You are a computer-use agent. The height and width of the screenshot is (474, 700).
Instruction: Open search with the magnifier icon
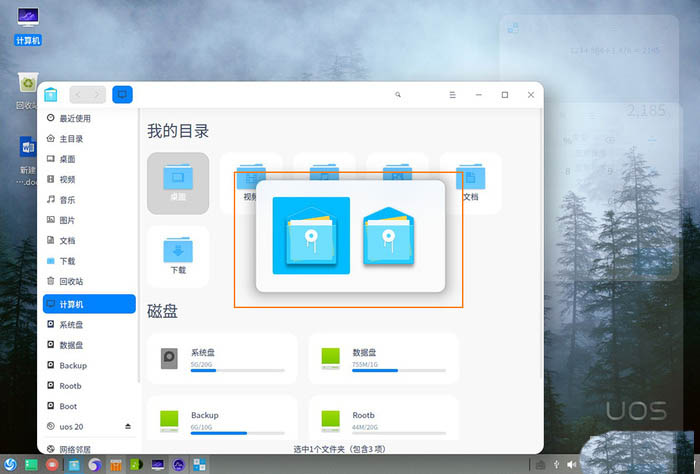tap(398, 95)
